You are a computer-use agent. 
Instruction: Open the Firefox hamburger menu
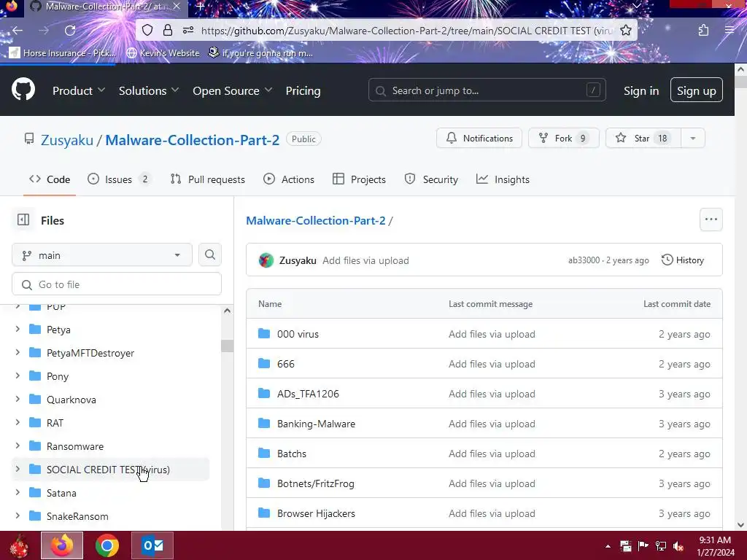pyautogui.click(x=729, y=31)
